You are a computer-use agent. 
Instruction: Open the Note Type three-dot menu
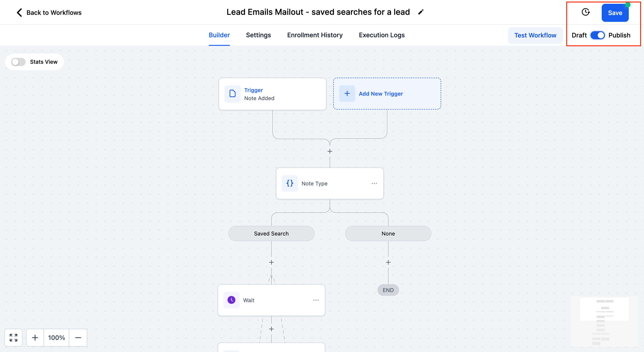click(x=374, y=183)
